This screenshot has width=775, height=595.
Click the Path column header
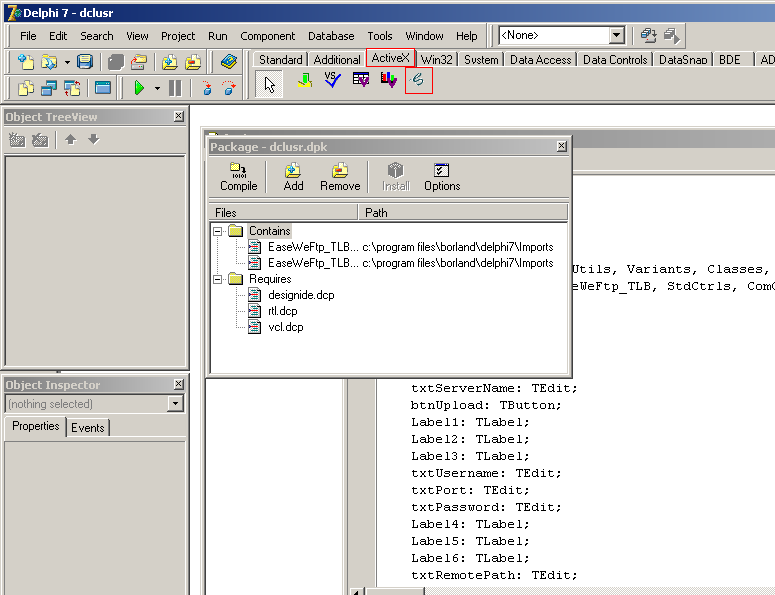[x=463, y=212]
